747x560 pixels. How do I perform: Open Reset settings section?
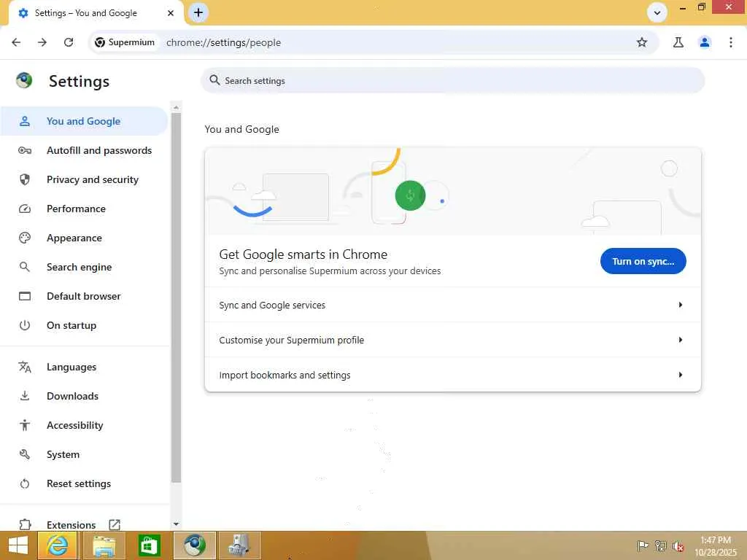[x=84, y=484]
